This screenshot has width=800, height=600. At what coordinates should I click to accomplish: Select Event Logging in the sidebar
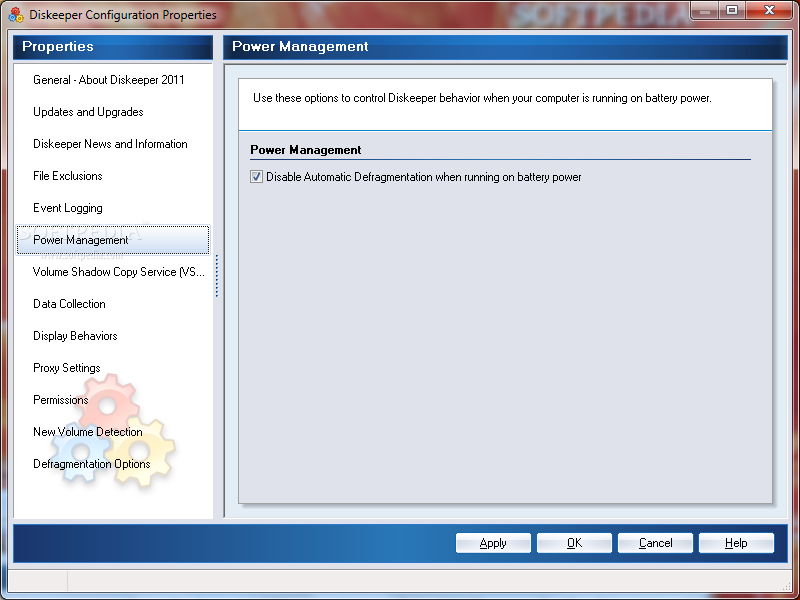coord(68,208)
